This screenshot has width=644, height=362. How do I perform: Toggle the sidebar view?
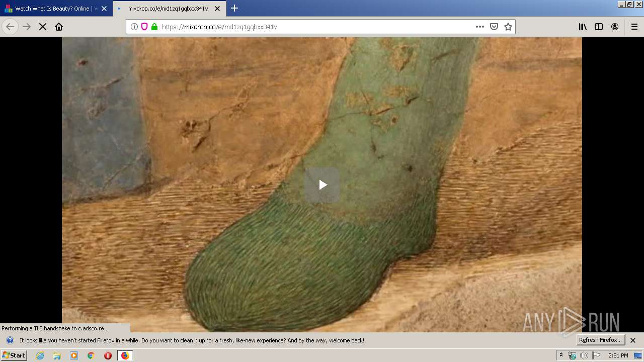[599, 27]
